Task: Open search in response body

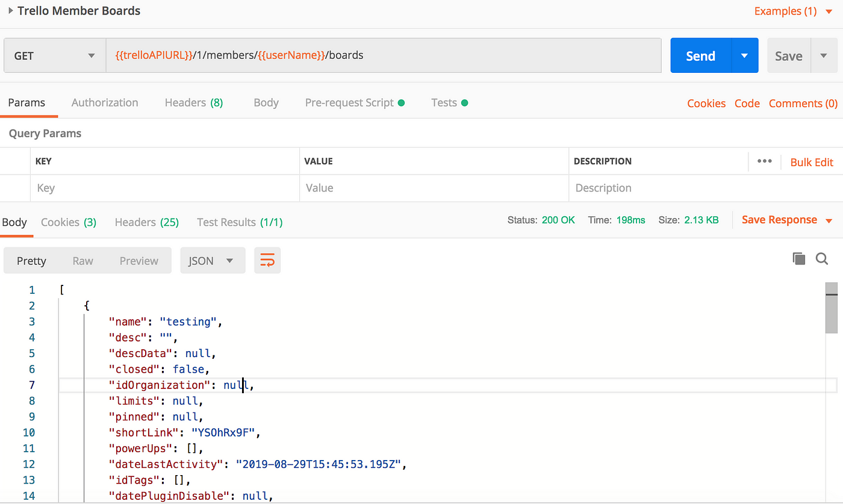Action: click(x=822, y=259)
